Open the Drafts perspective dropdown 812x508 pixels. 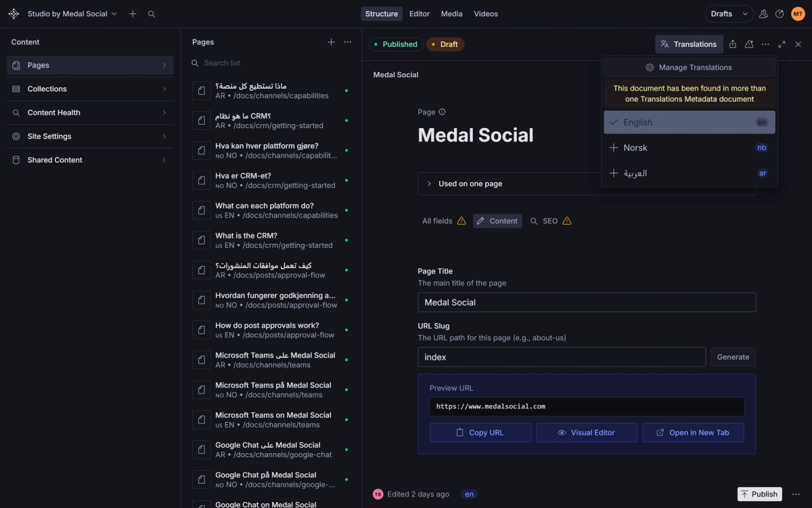click(x=729, y=14)
